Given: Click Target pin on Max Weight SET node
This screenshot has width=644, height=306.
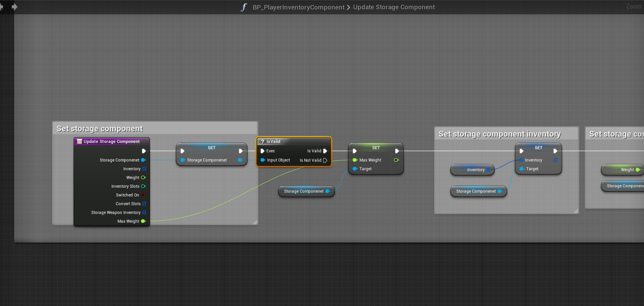Looking at the screenshot, I should [355, 169].
